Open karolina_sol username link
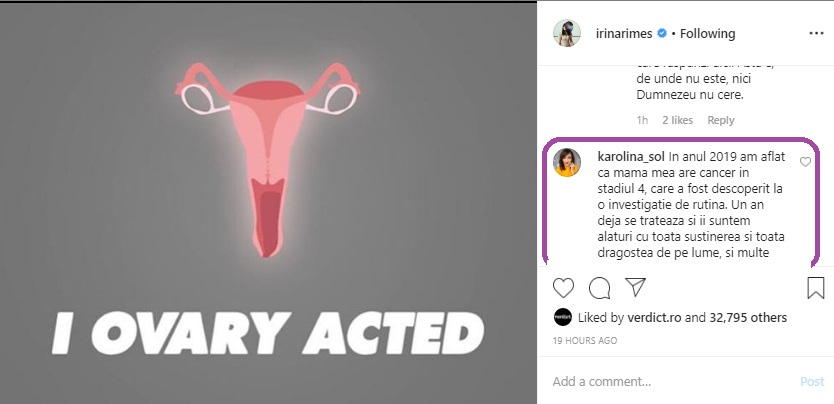 (630, 157)
